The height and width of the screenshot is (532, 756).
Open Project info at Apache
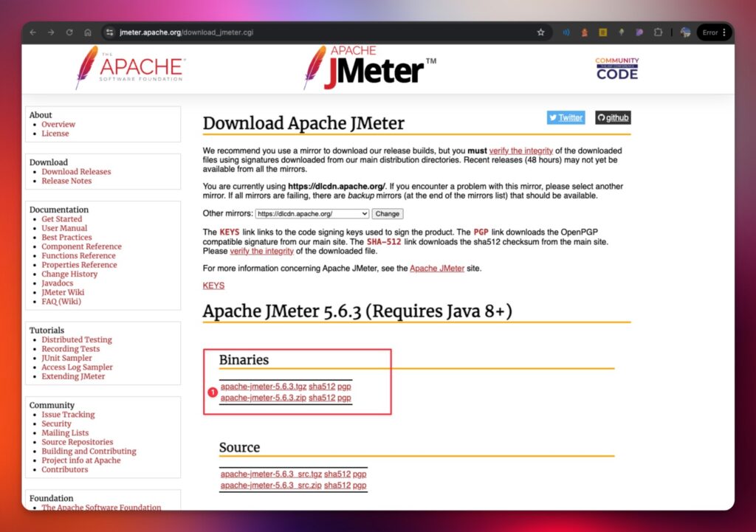pyautogui.click(x=81, y=460)
